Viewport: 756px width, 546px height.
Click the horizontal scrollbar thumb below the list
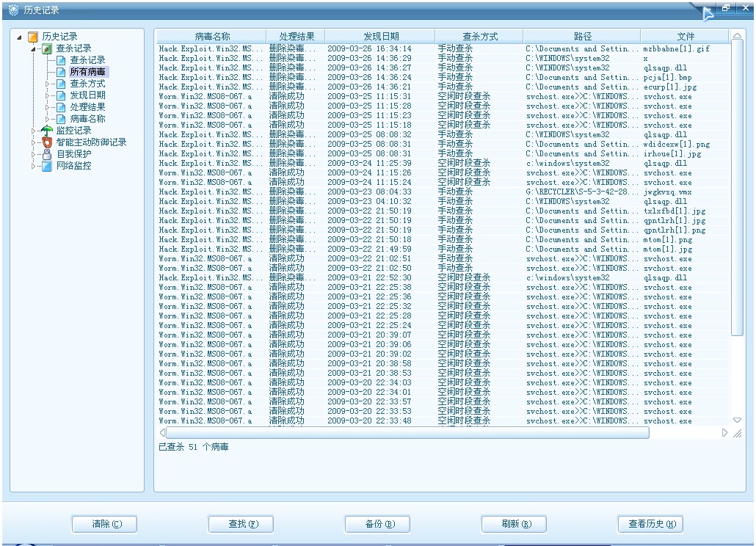[407, 433]
